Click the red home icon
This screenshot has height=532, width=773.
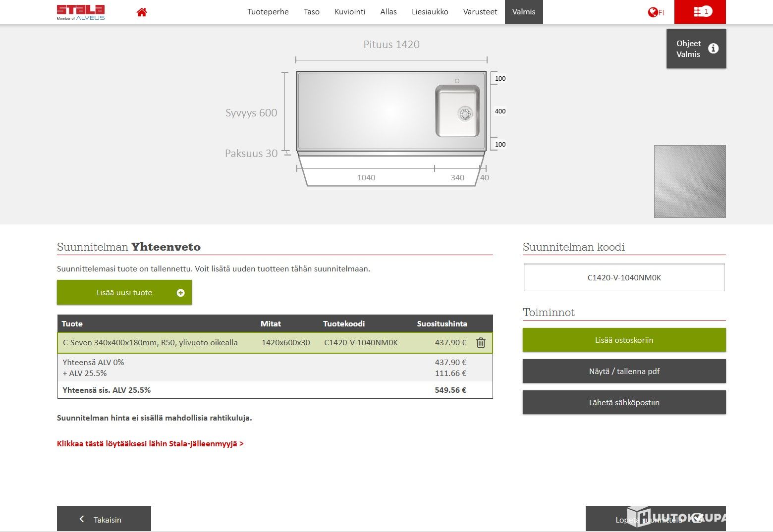click(142, 12)
